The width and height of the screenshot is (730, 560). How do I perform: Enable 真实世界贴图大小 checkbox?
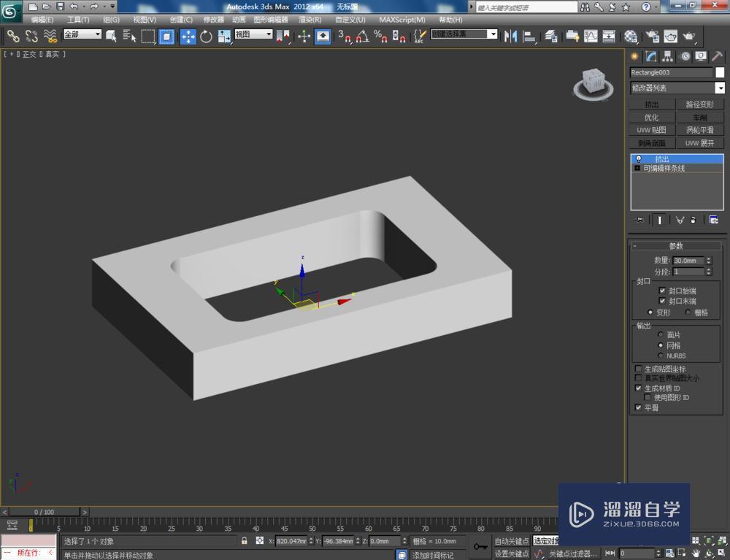639,378
